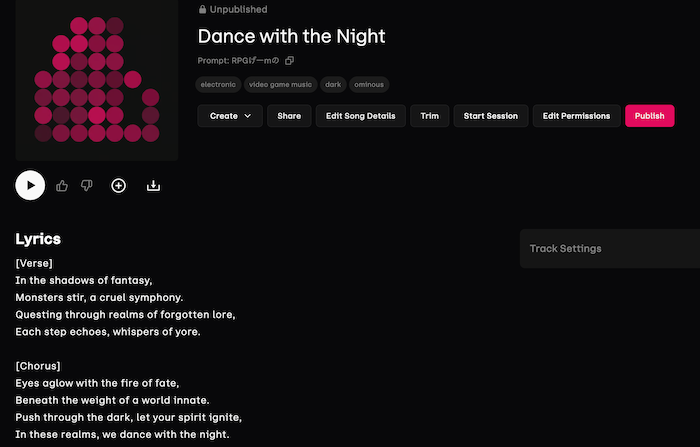Play the song Dance with the Night

(x=30, y=185)
